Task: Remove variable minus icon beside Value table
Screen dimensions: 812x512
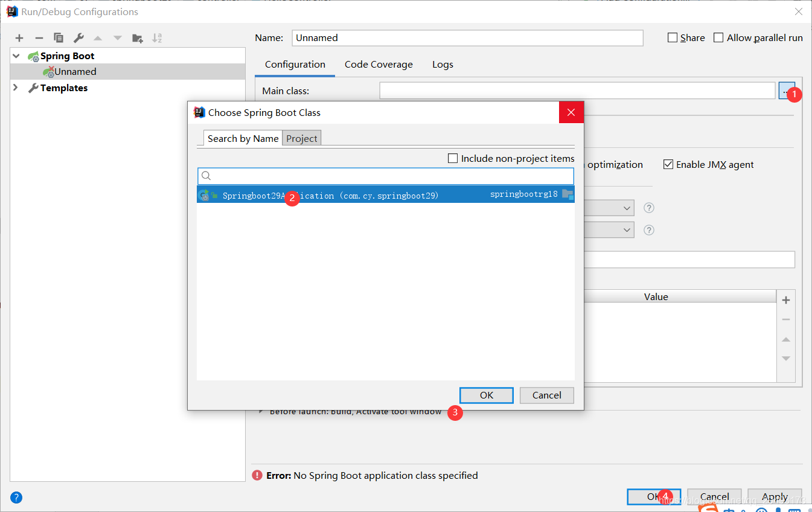Action: pyautogui.click(x=786, y=319)
